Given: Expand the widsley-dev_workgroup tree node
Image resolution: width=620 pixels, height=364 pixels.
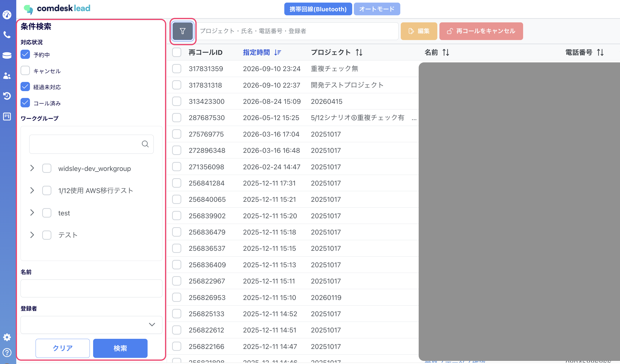Looking at the screenshot, I should pos(32,168).
